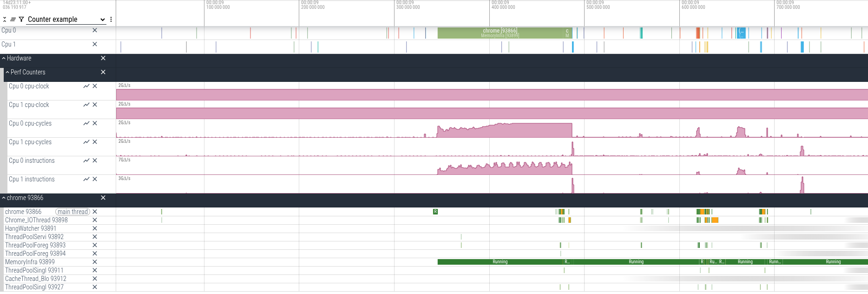
Task: Open chart options for Cpu 1 instructions
Action: click(86, 179)
